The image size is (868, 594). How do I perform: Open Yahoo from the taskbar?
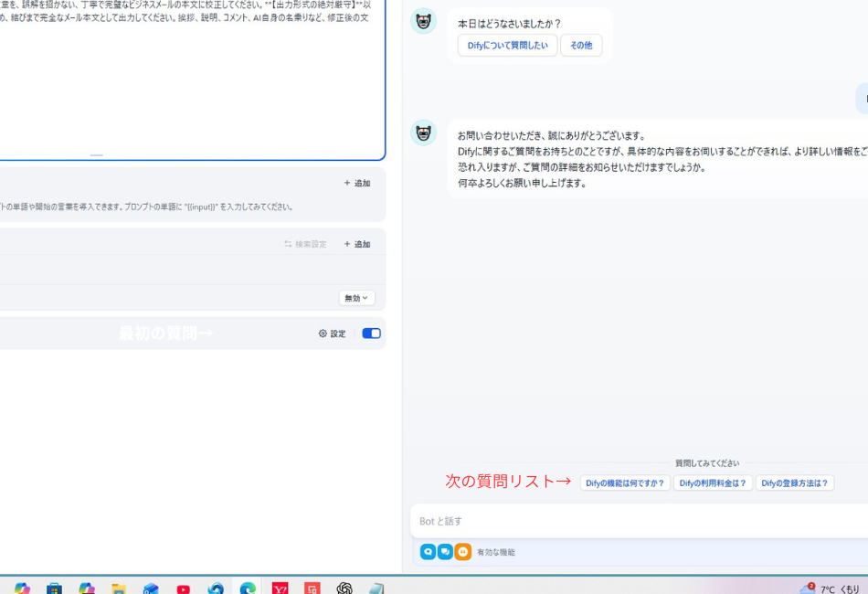tap(280, 589)
